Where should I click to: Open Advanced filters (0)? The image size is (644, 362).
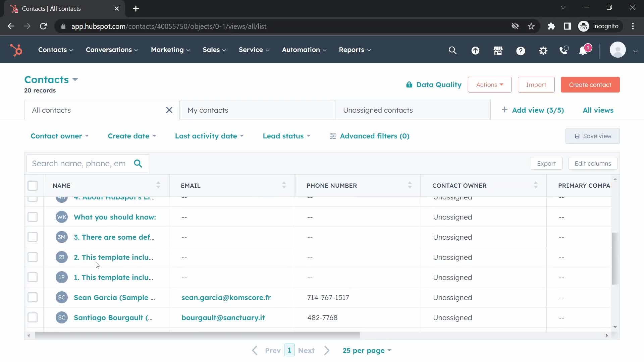point(370,136)
